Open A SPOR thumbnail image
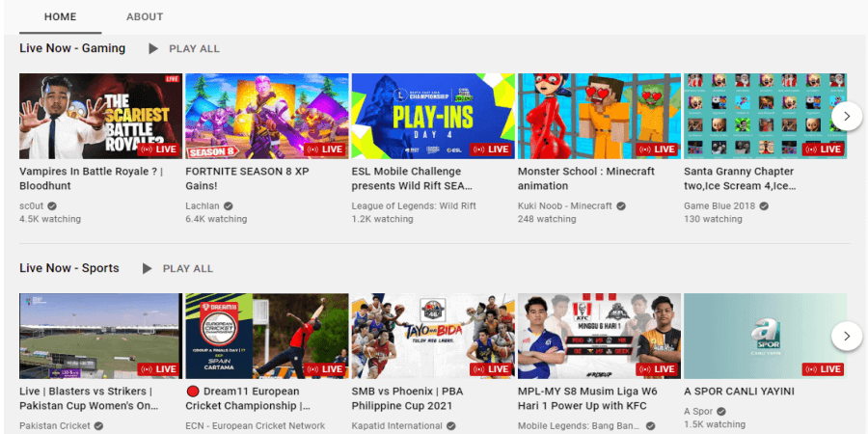Viewport: 868px width, 434px height. pyautogui.click(x=765, y=336)
